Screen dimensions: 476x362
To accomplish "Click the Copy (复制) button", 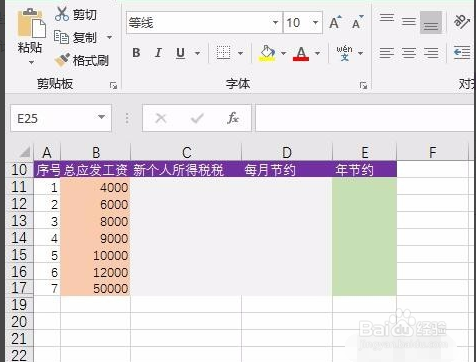I will pos(76,37).
